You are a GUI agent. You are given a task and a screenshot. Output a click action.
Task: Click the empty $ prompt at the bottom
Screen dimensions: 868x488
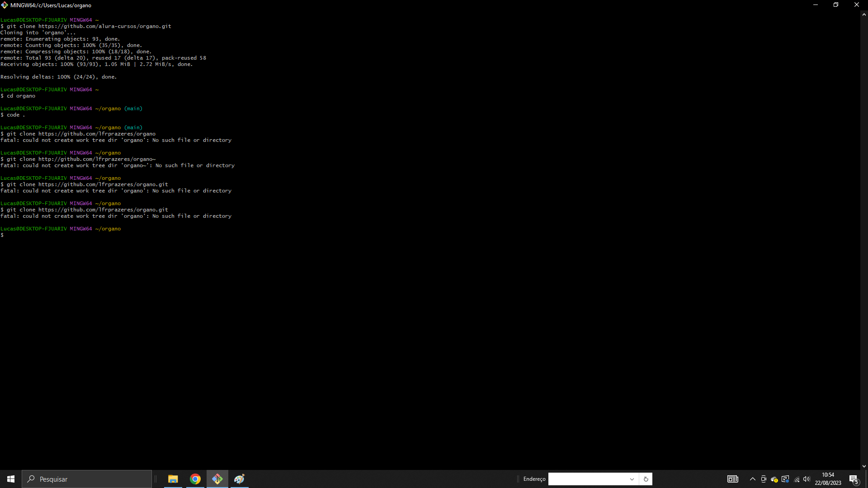click(2, 235)
